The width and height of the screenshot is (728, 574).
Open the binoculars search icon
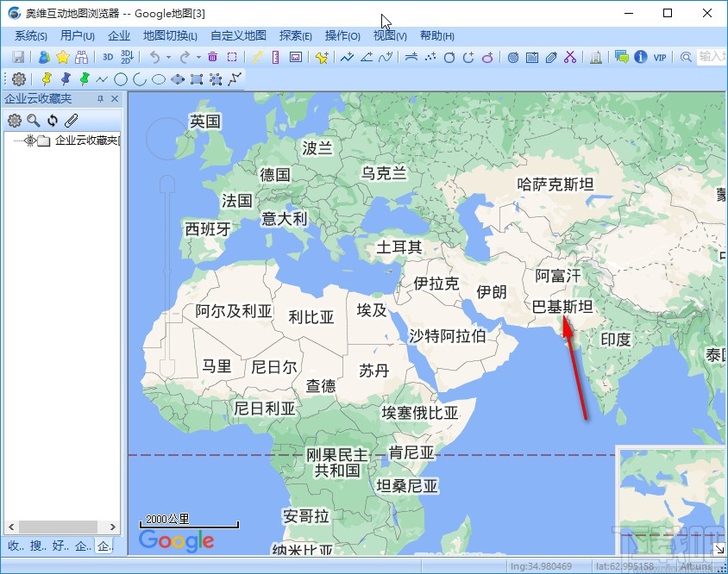point(82,57)
